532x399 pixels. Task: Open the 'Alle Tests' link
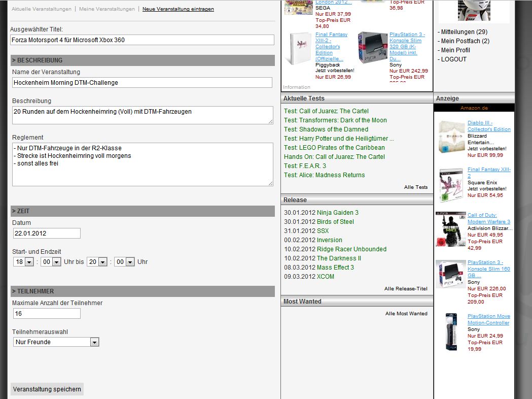(x=415, y=187)
